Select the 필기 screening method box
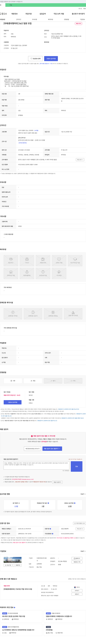This screenshot has height=644, width=86. [53, 381]
